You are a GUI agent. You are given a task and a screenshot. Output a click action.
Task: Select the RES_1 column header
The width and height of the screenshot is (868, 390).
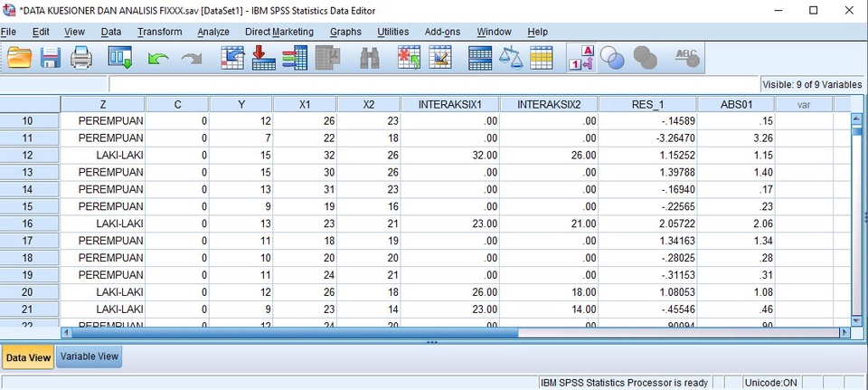[647, 104]
